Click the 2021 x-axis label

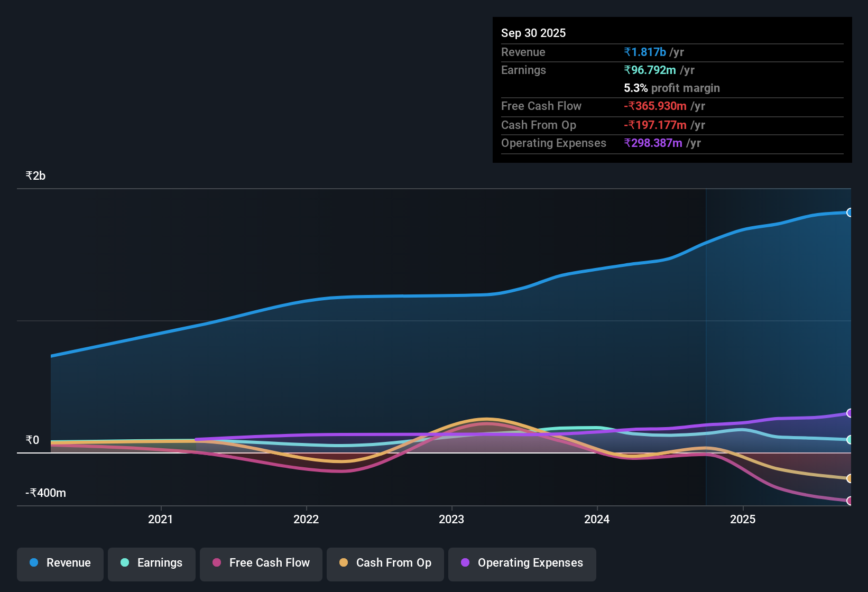tap(160, 519)
